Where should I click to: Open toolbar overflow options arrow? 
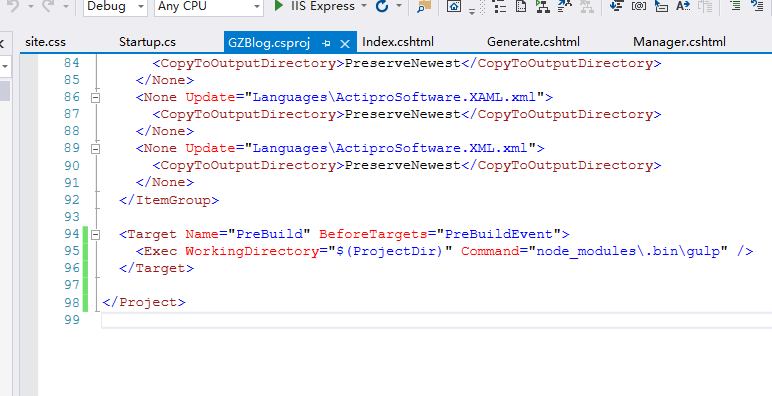472,11
